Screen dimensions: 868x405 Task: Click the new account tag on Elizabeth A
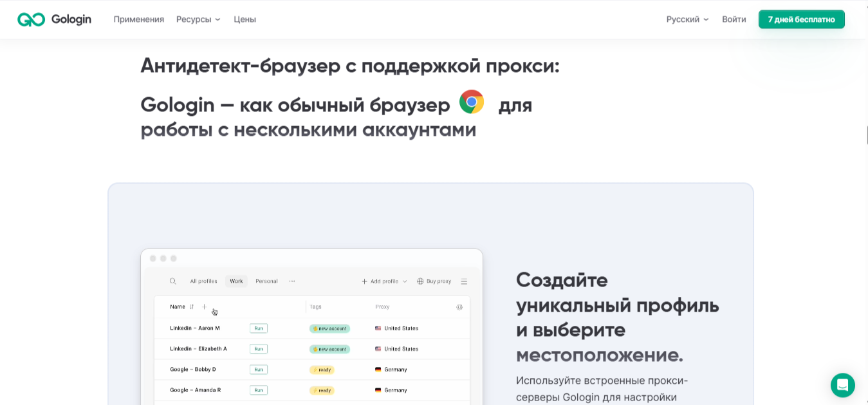[x=330, y=349]
